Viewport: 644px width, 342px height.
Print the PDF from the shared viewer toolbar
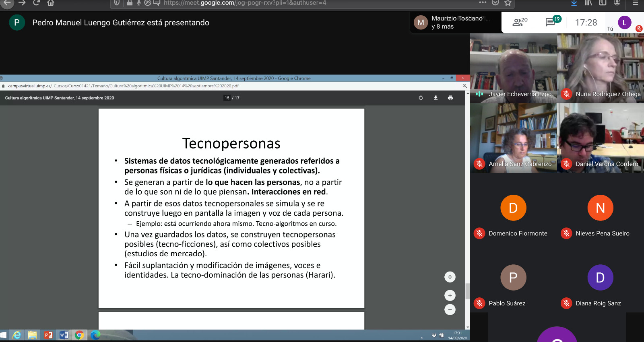(x=450, y=98)
